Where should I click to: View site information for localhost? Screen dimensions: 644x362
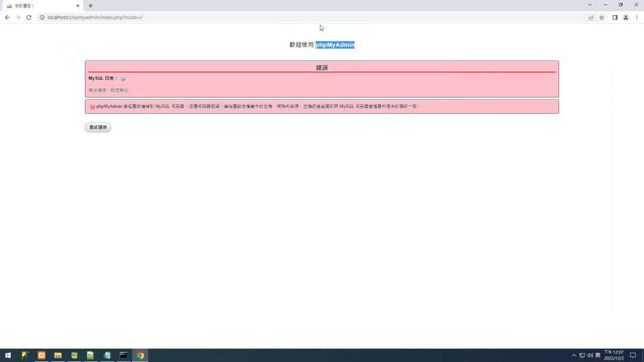[42, 17]
